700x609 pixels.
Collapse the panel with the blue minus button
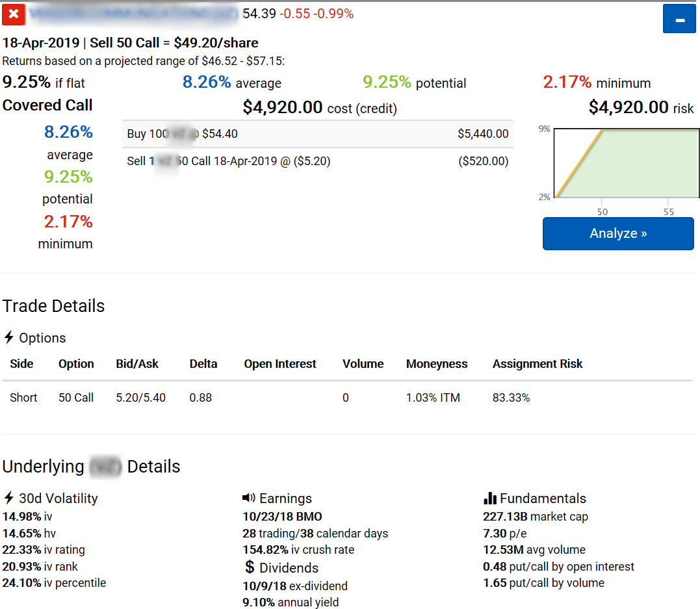[679, 19]
